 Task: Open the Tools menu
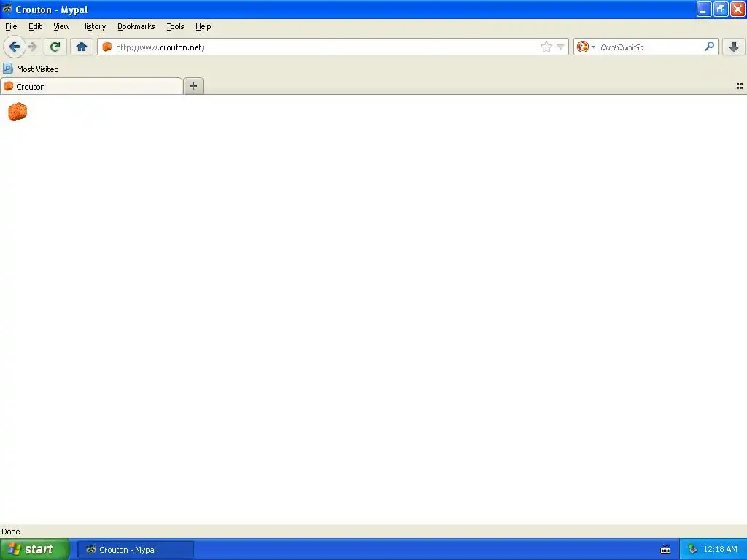pos(175,26)
